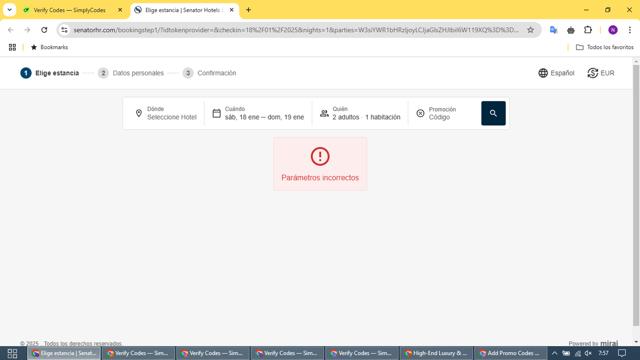Image resolution: width=640 pixels, height=360 pixels.
Task: Click the location pin icon
Action: click(139, 113)
